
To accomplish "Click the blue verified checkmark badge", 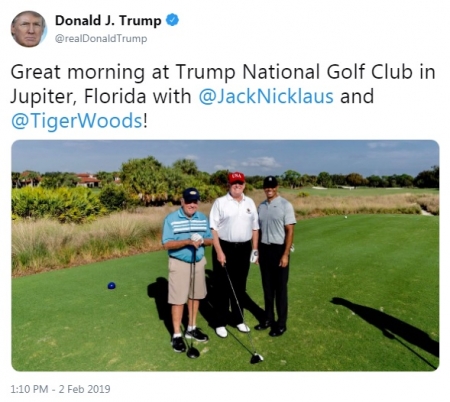I will (x=172, y=20).
